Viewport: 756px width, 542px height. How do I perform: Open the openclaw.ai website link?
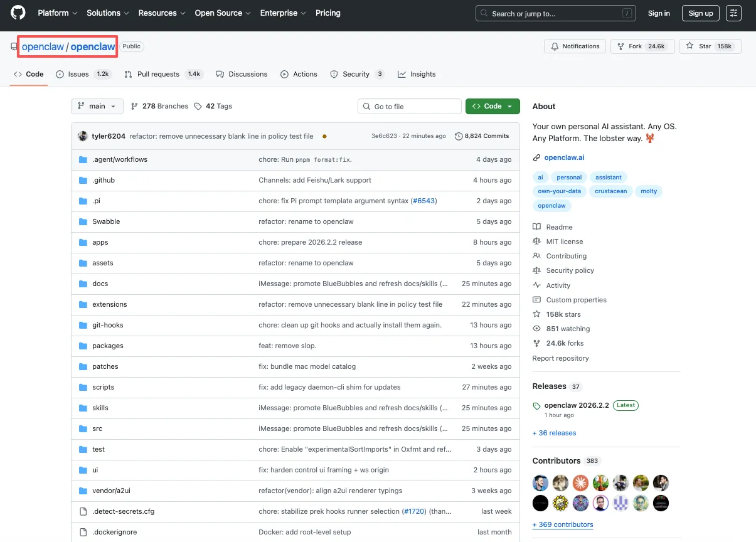pos(564,157)
